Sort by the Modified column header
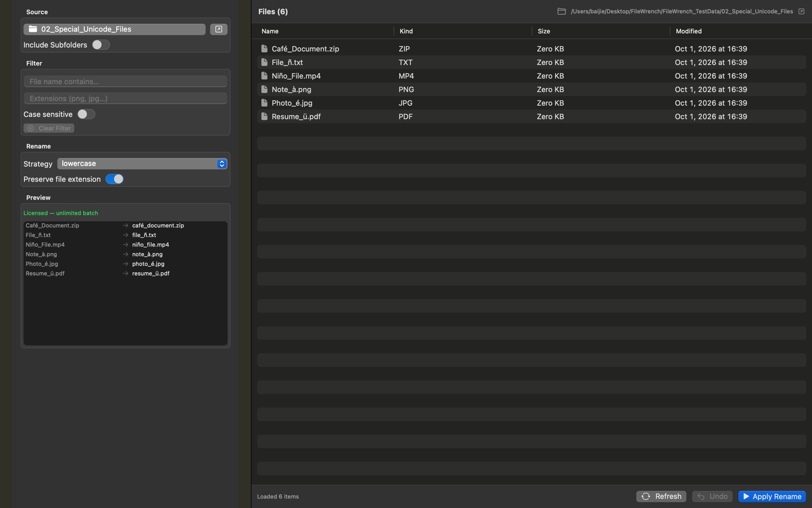The height and width of the screenshot is (508, 812). pos(689,31)
